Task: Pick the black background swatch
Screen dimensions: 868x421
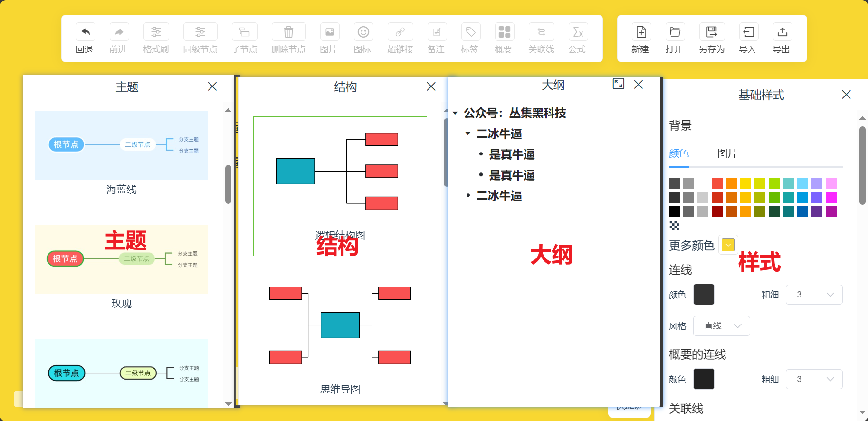Action: 674,211
